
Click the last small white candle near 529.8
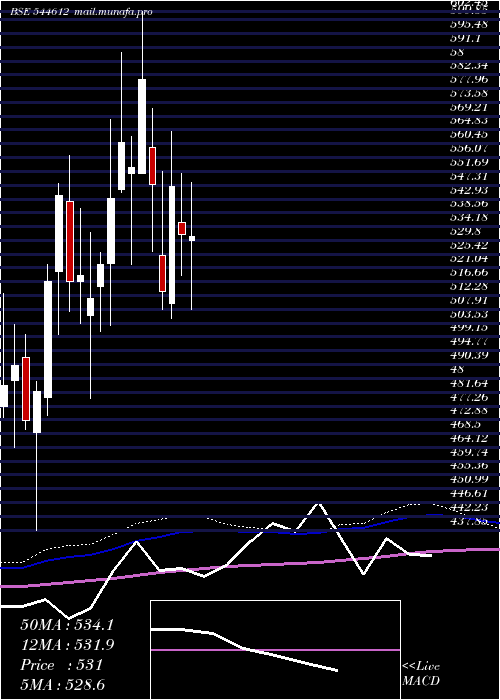pos(192,238)
